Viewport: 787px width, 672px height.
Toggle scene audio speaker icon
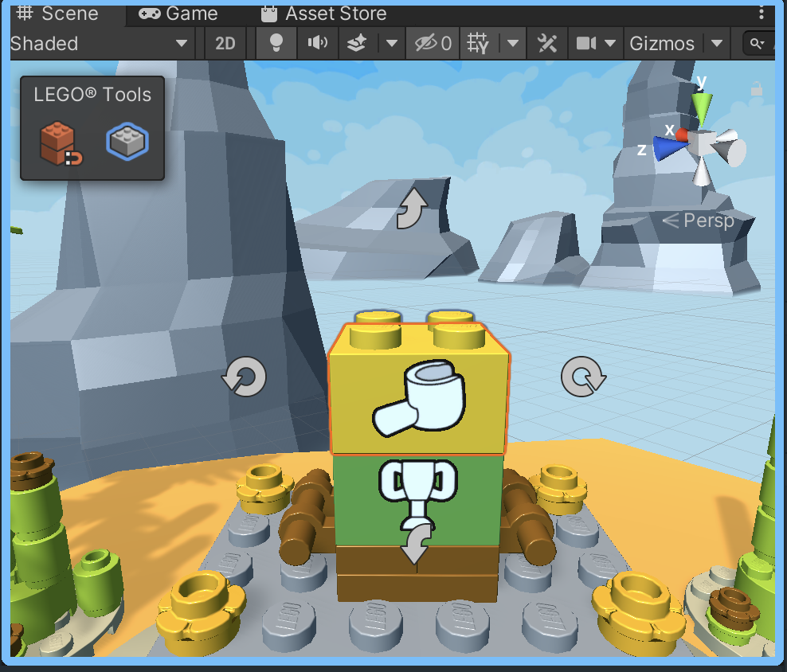click(x=317, y=44)
